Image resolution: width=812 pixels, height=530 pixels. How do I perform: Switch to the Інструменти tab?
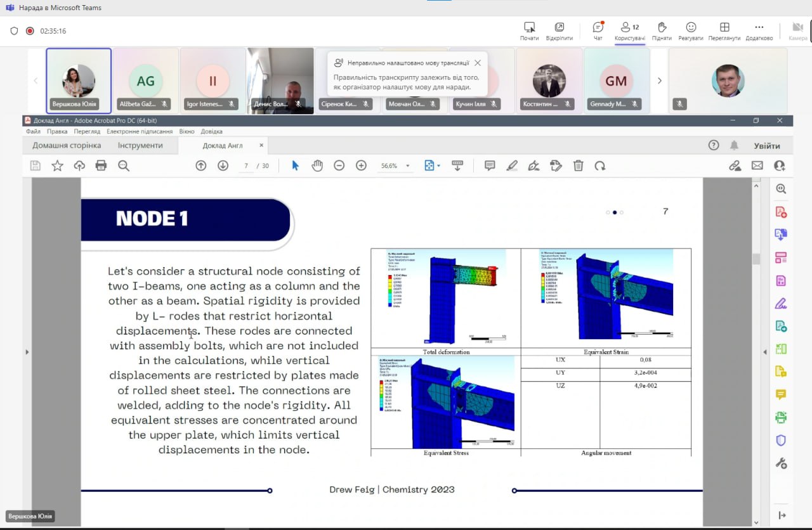pyautogui.click(x=140, y=145)
